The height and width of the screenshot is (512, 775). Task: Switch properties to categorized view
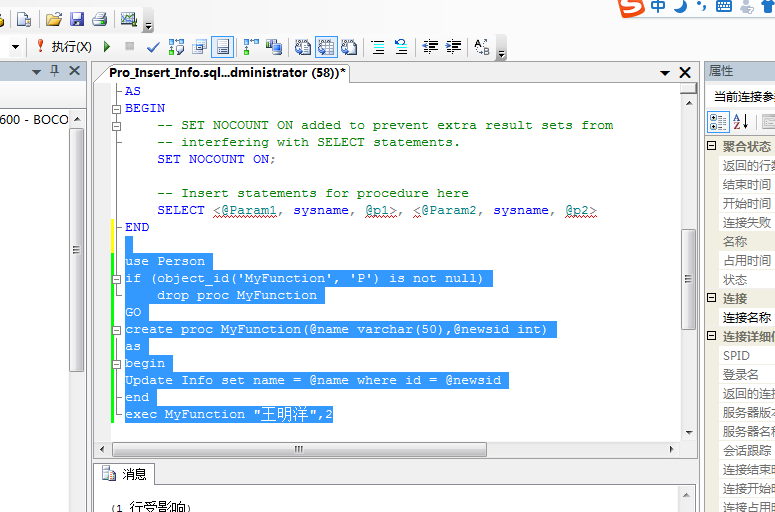pyautogui.click(x=718, y=122)
